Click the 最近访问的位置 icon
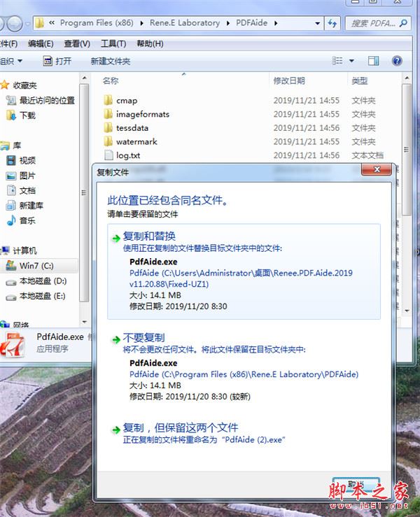 point(11,100)
